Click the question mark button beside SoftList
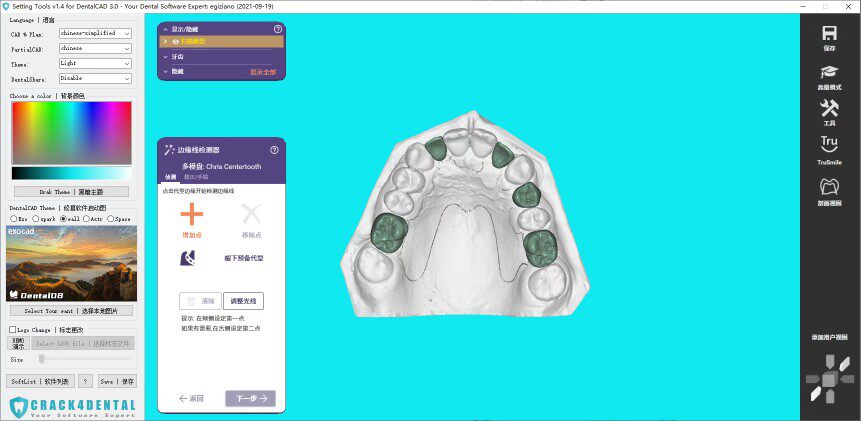 click(85, 381)
